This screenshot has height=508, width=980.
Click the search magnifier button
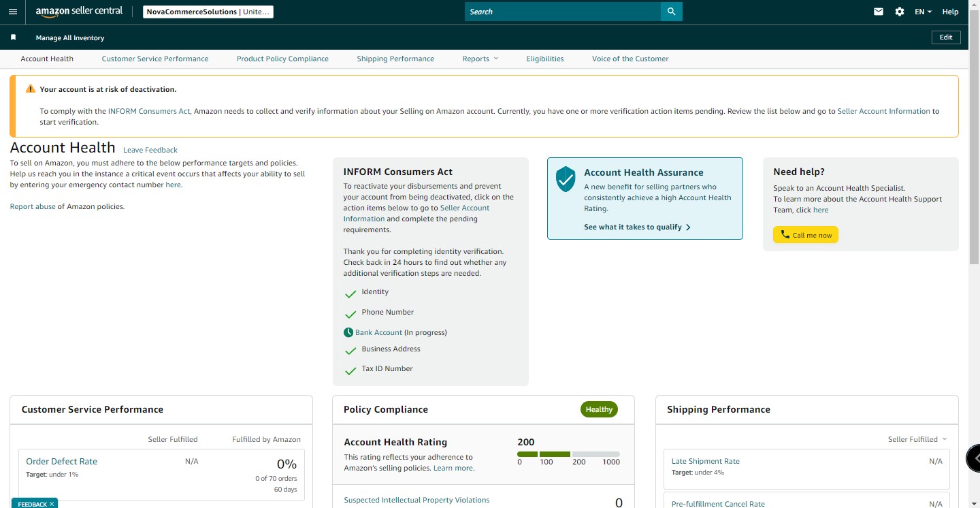pyautogui.click(x=671, y=12)
